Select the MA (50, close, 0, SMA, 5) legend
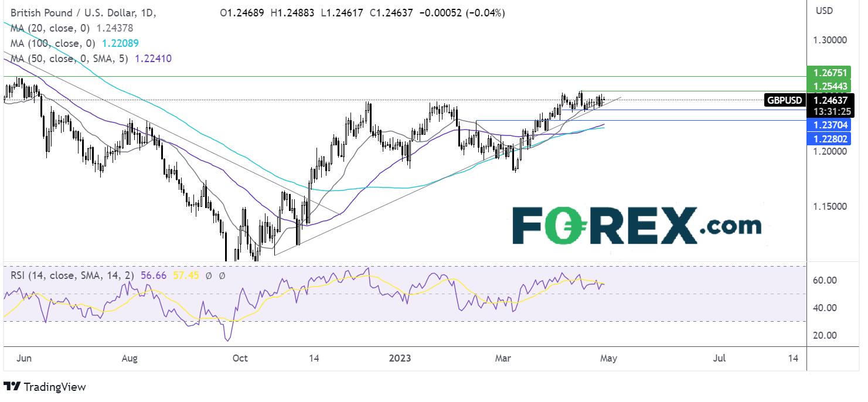The image size is (868, 402). 90,58
